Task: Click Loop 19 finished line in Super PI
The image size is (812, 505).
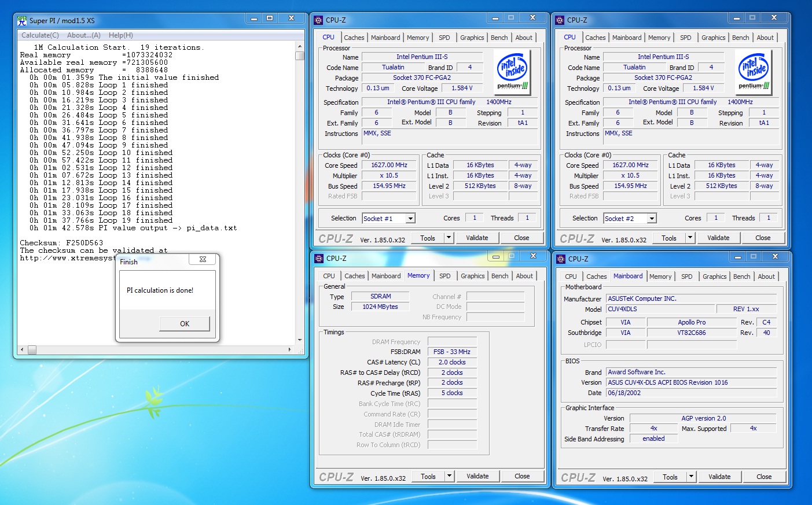Action: (x=101, y=220)
